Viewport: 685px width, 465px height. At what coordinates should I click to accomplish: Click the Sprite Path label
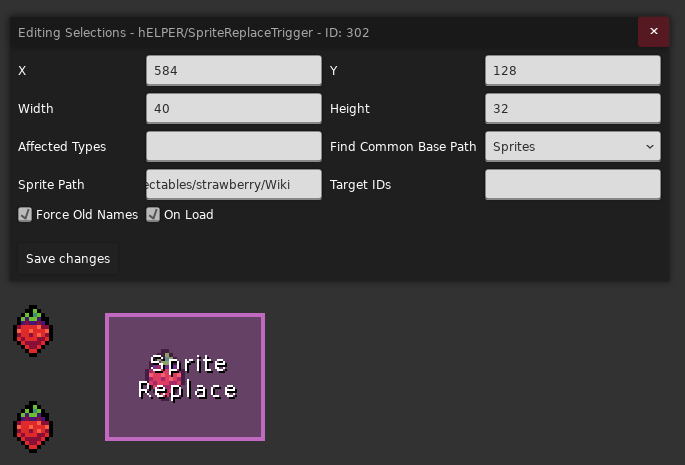(x=51, y=184)
